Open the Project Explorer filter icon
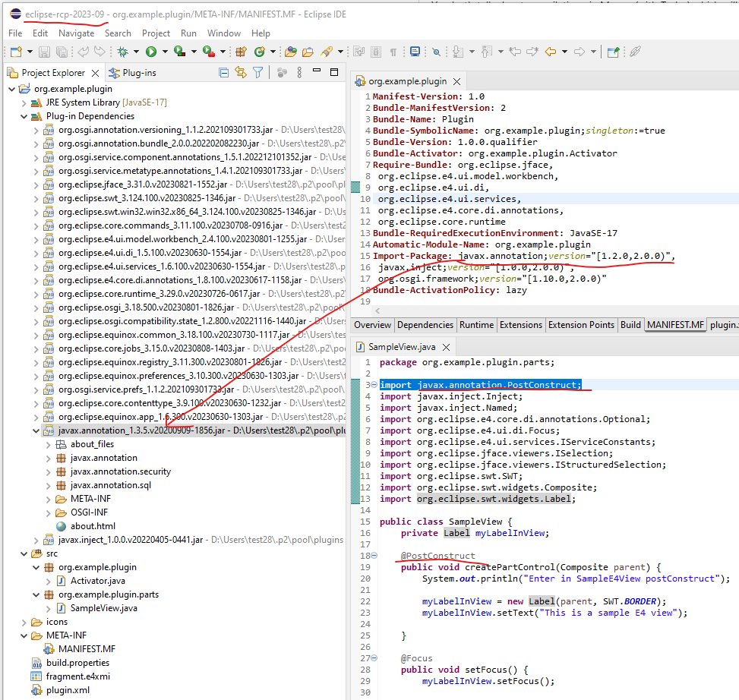The image size is (739, 700). 257,72
